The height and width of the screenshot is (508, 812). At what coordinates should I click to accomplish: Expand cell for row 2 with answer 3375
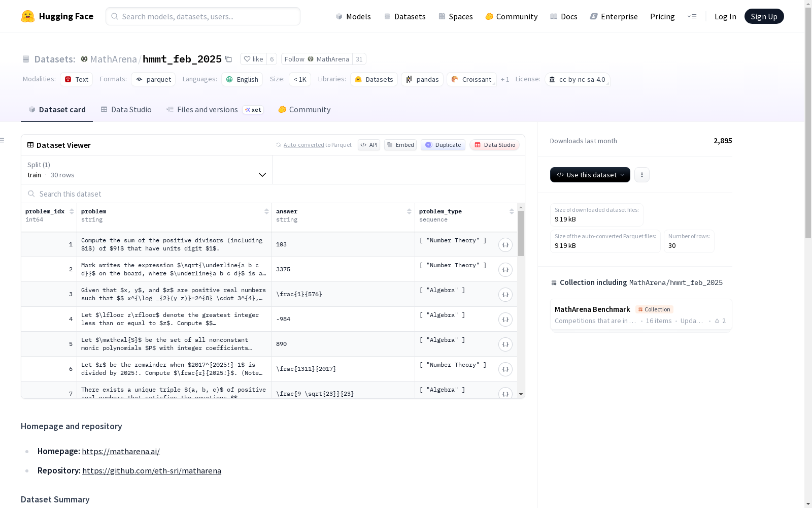tap(505, 270)
